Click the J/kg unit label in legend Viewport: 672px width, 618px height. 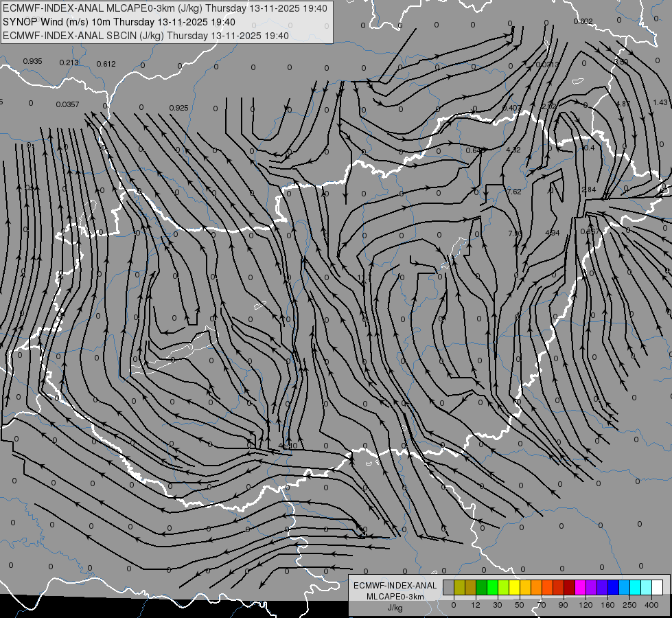click(395, 608)
